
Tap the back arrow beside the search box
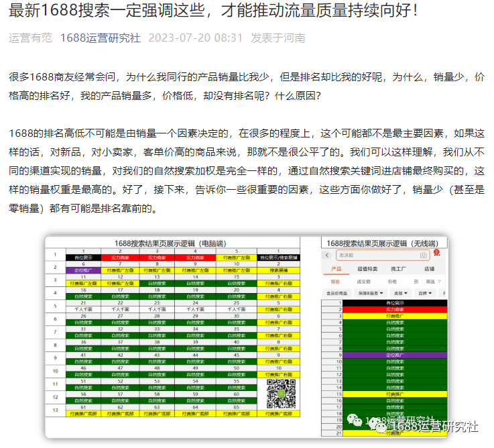click(327, 255)
